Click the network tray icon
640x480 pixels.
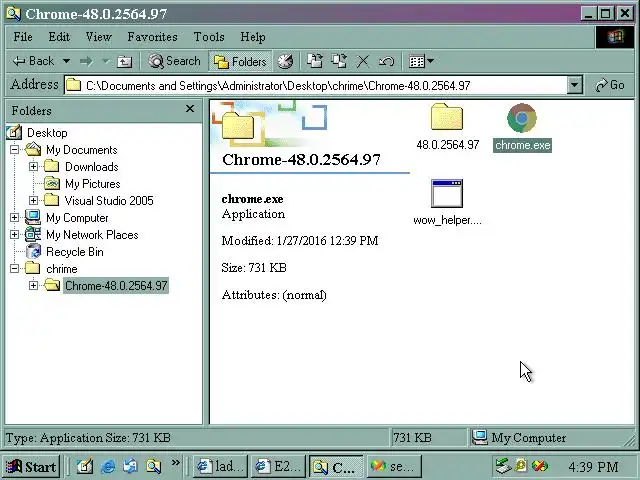coord(503,466)
